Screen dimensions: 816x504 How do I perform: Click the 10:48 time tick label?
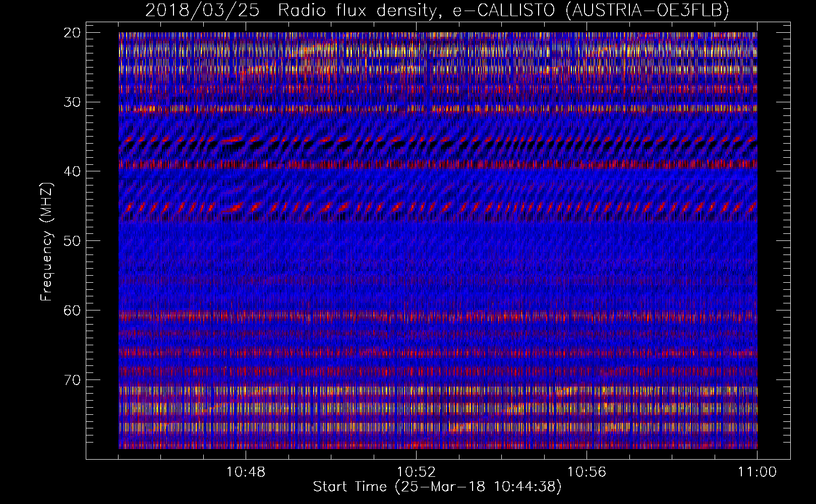coord(246,472)
